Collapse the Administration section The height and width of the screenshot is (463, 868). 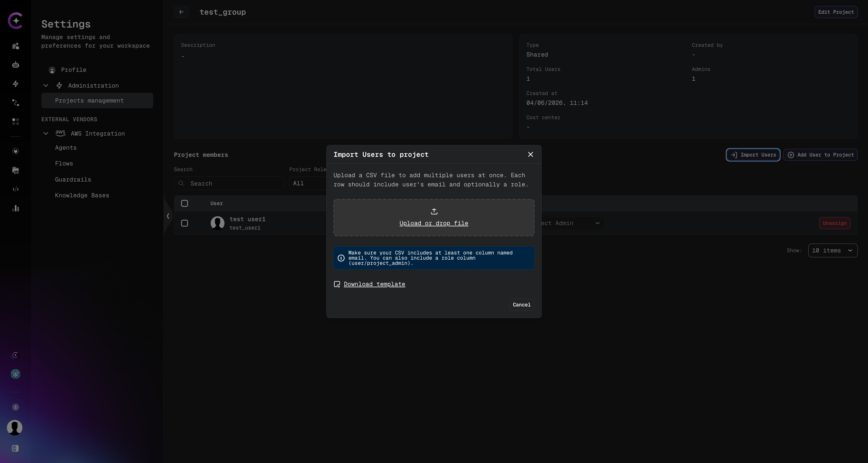click(45, 85)
